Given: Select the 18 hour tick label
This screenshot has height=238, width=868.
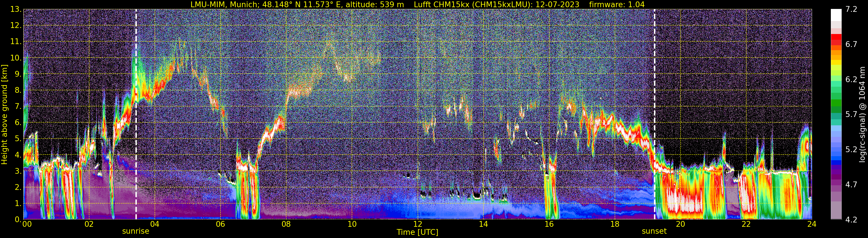Looking at the screenshot, I should (614, 224).
